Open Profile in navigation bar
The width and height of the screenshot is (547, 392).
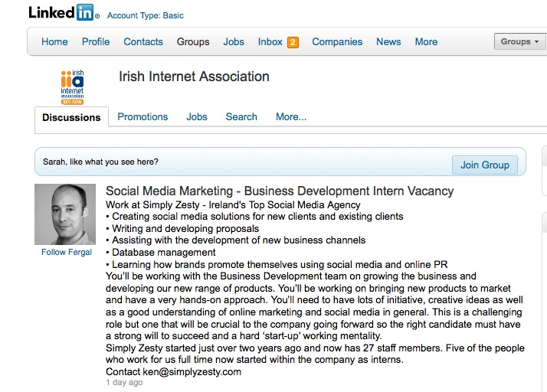tap(96, 42)
